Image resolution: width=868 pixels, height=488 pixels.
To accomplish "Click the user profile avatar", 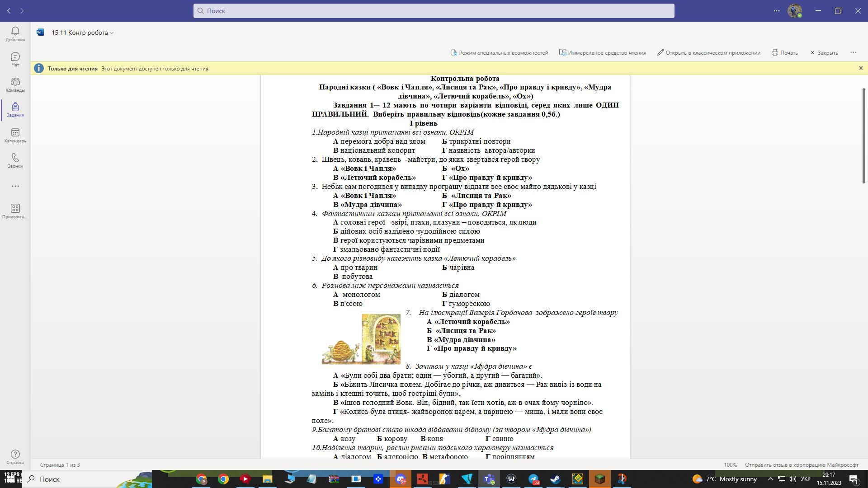I will tap(794, 11).
